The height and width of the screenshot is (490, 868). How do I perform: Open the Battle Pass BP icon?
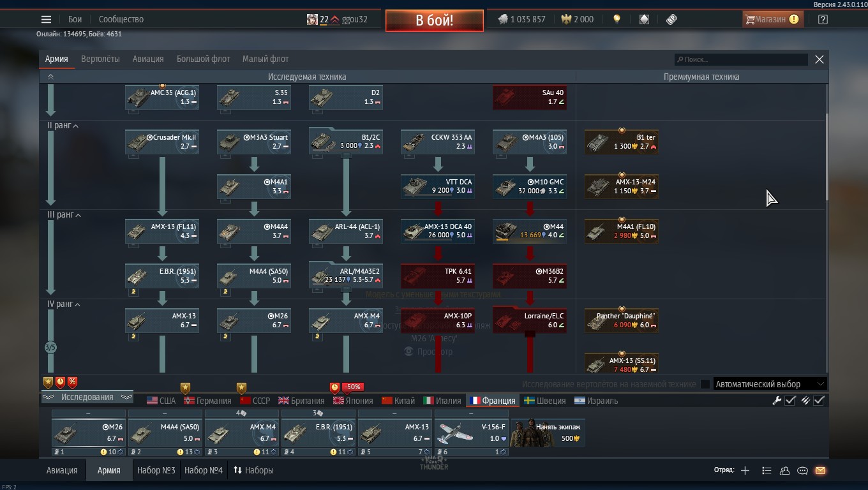[x=671, y=19]
